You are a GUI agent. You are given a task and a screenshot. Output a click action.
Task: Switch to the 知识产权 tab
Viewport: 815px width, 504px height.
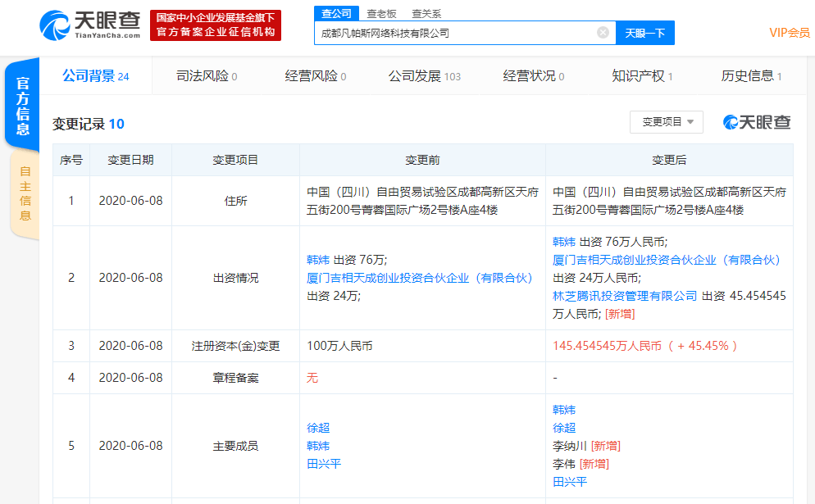pyautogui.click(x=641, y=76)
